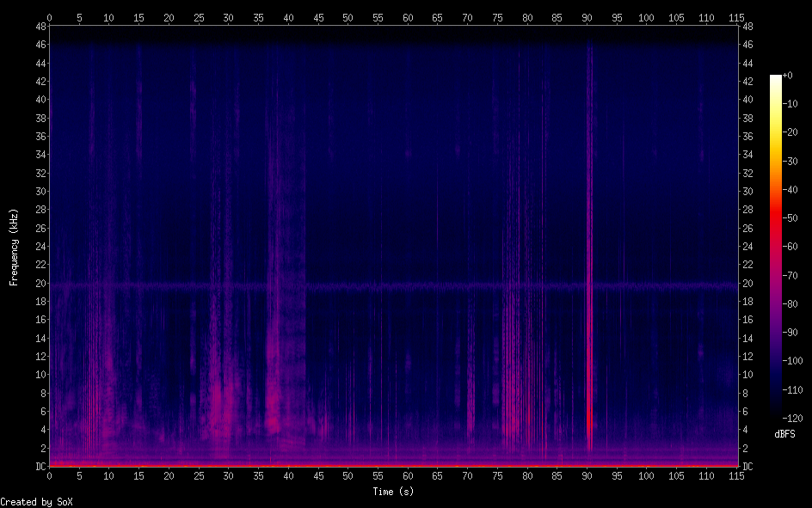This screenshot has width=812, height=508.
Task: Click the 115 label on the bottom time axis
Action: 736,475
